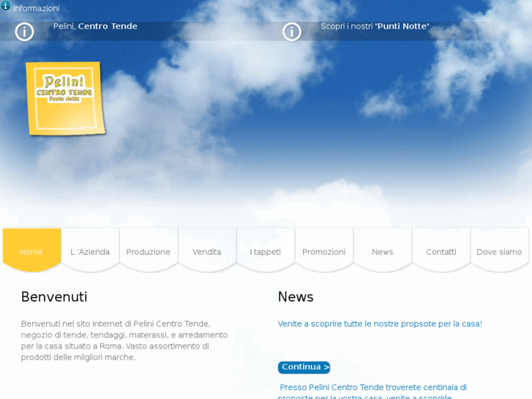Screen dimensions: 532x399
Task: Select the Home tab
Action: [x=32, y=250]
